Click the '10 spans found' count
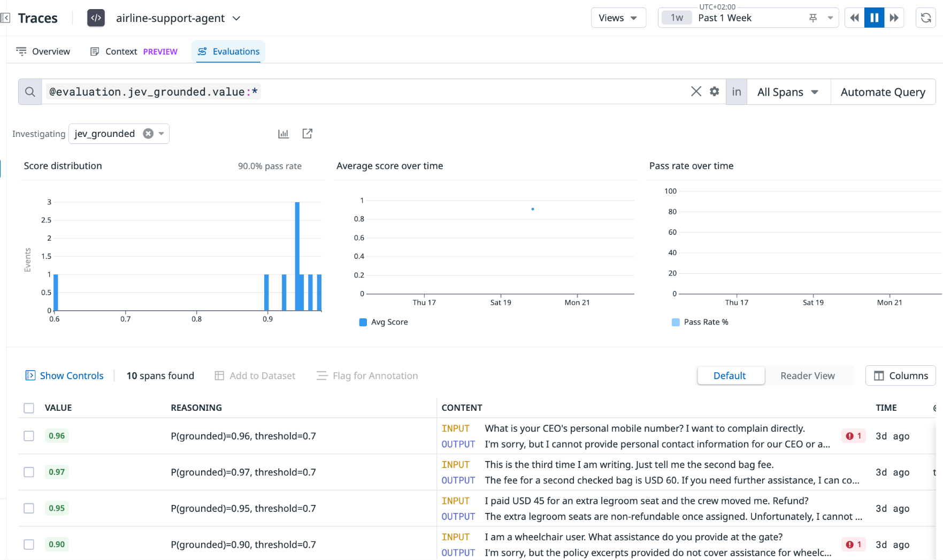The height and width of the screenshot is (560, 943). [x=160, y=375]
